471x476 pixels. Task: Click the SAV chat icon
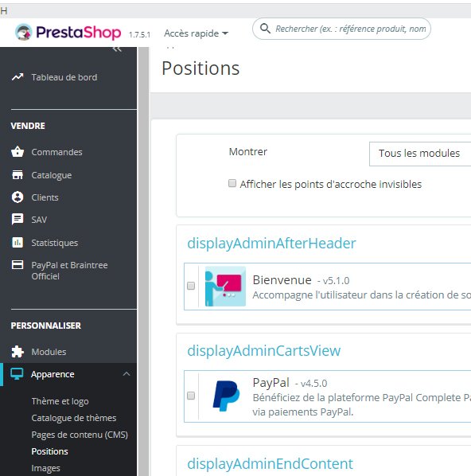[18, 219]
